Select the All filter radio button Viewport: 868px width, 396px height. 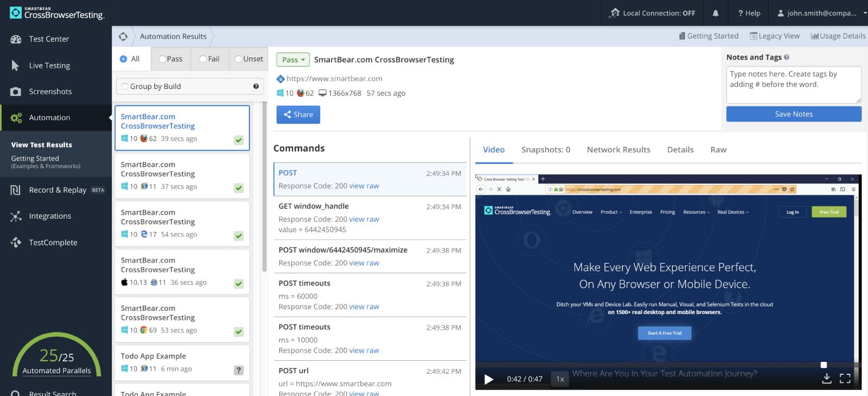point(123,59)
